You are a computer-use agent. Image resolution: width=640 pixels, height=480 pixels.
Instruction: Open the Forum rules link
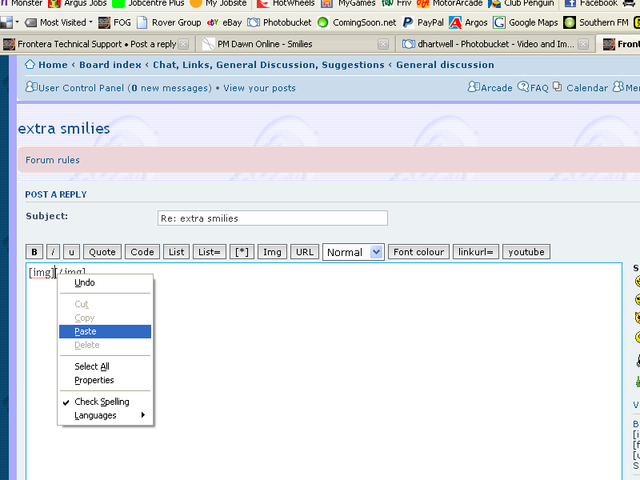click(x=53, y=160)
